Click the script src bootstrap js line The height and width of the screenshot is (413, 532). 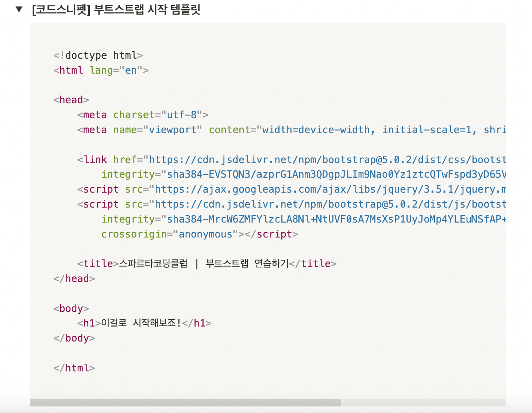292,204
